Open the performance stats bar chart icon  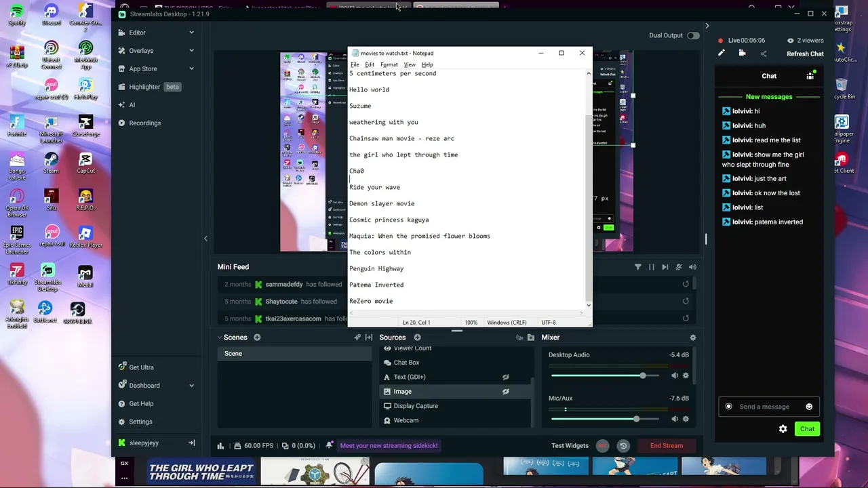(x=220, y=446)
